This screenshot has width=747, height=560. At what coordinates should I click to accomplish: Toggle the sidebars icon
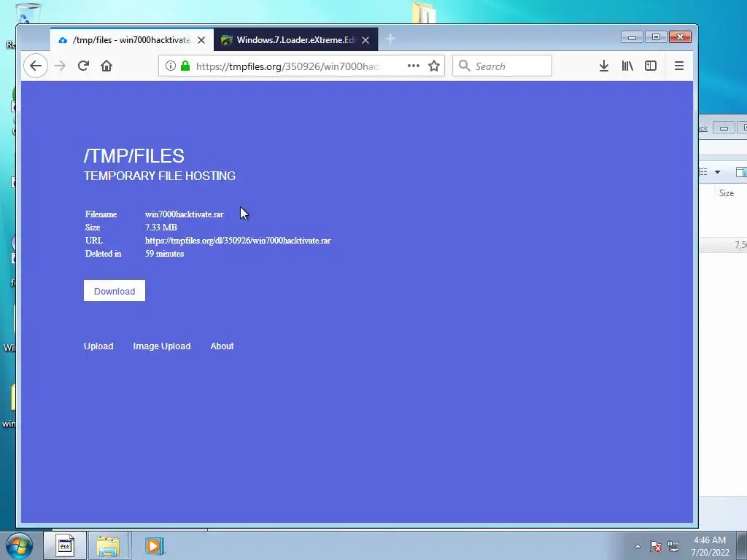point(651,66)
